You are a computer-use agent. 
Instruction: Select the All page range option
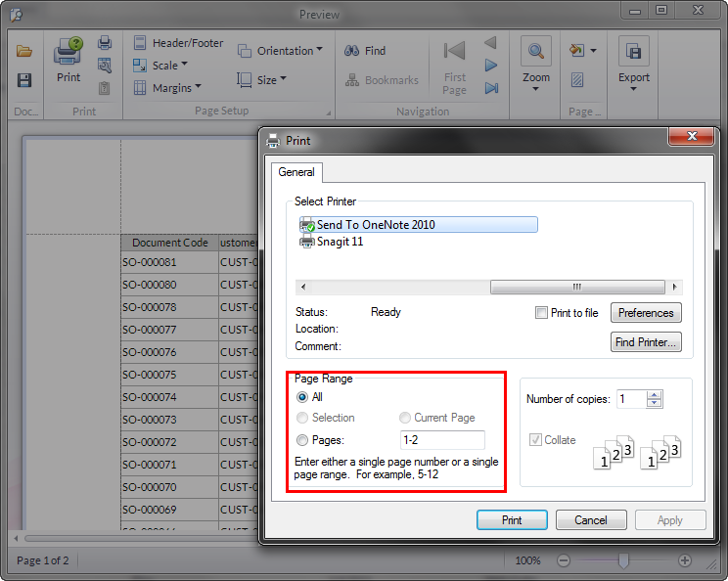click(302, 397)
